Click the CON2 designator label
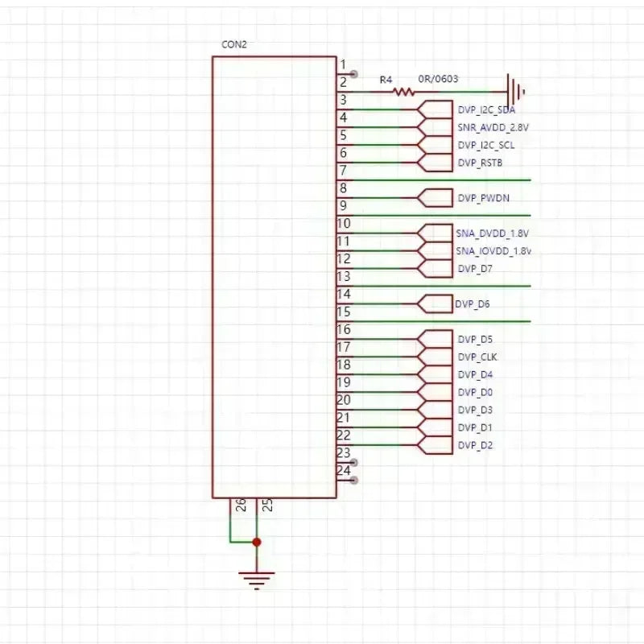 pyautogui.click(x=233, y=44)
